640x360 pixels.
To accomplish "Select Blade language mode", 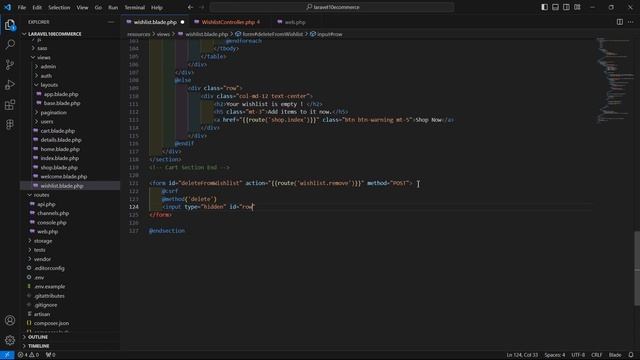I will pyautogui.click(x=615, y=355).
